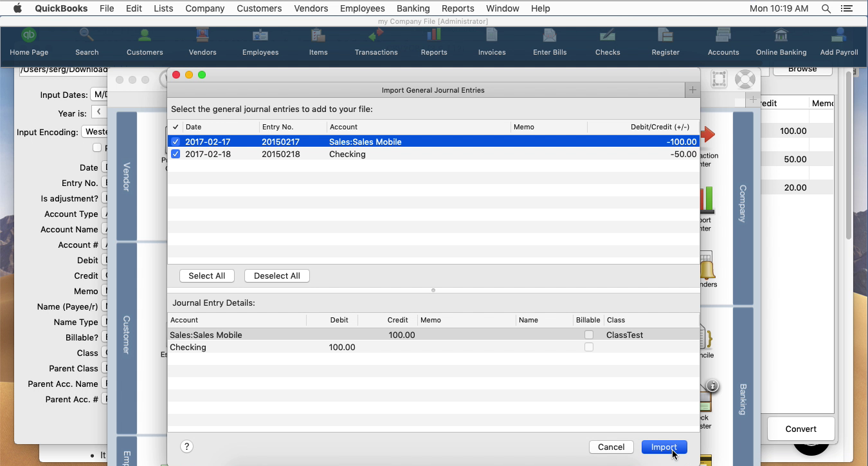
Task: Uncheck the 2017-02-17 journal entry
Action: (176, 142)
